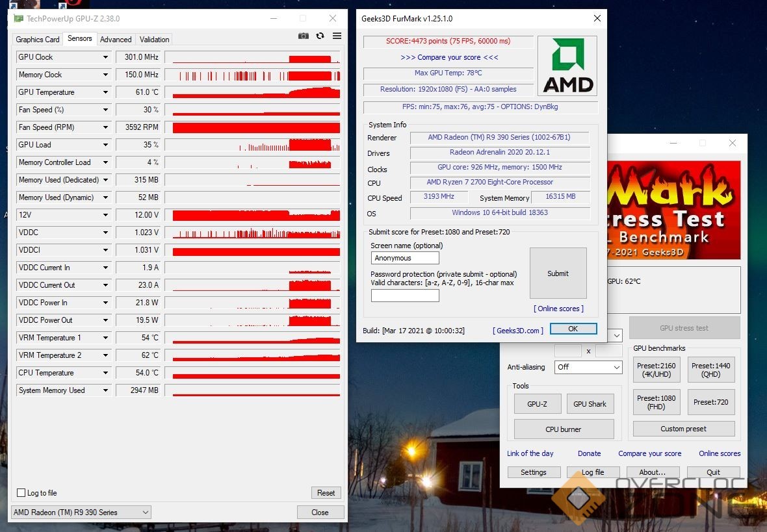Expand the GPU Temperature sensor dropdown

pyautogui.click(x=105, y=92)
